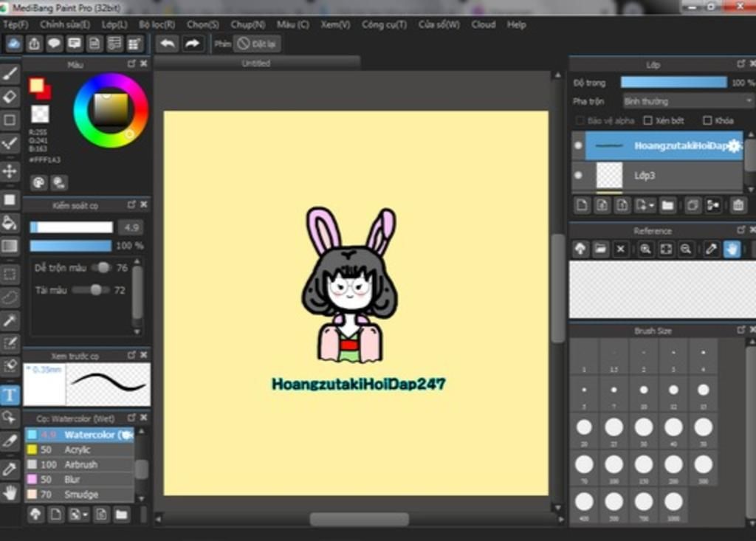Delete layer with trash icon
The height and width of the screenshot is (541, 756).
738,205
